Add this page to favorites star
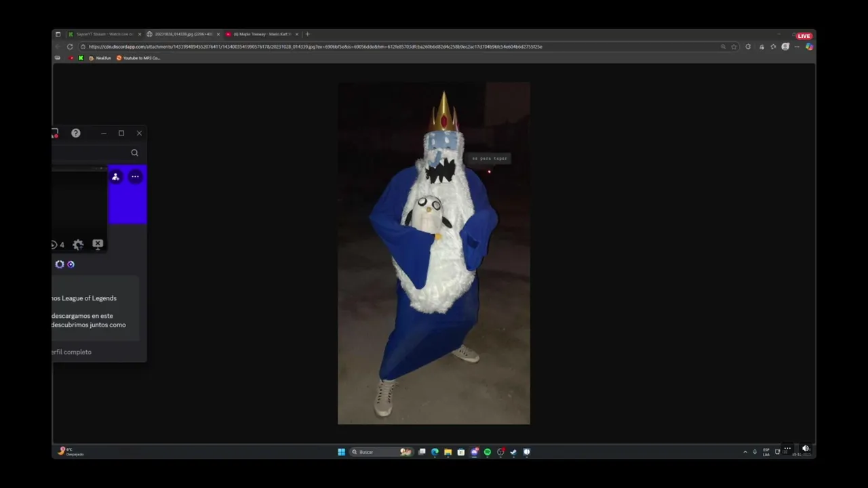This screenshot has width=868, height=488. [x=734, y=47]
